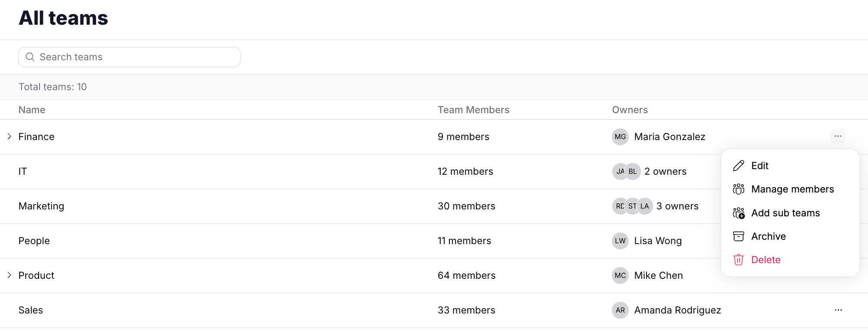Click the Archive box icon
This screenshot has height=333, width=868.
point(738,236)
